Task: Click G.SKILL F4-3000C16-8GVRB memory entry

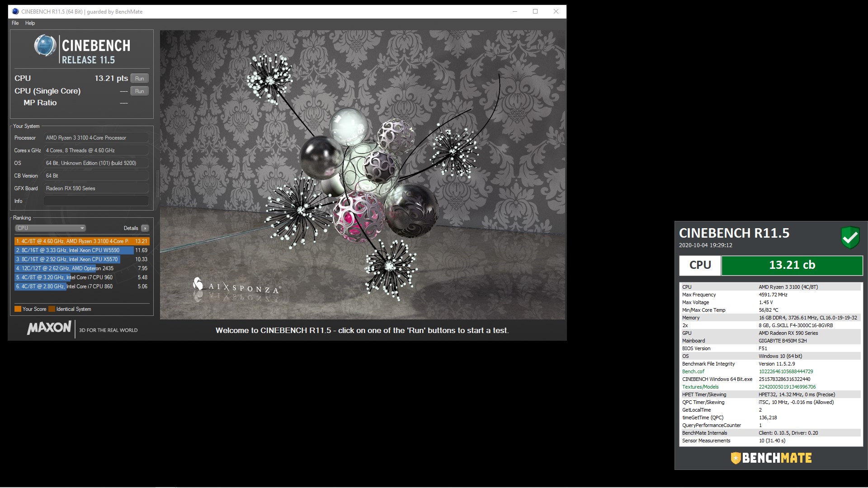Action: coord(796,325)
